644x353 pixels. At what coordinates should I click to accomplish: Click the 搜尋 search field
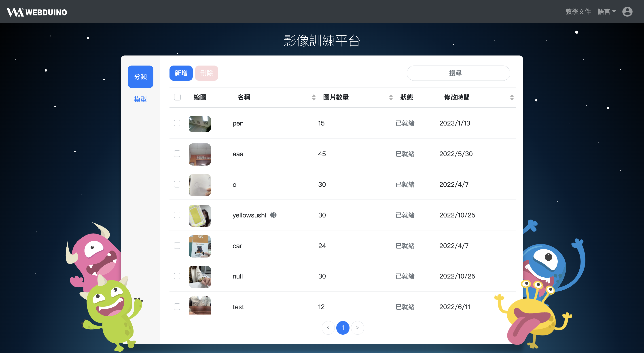click(x=458, y=73)
